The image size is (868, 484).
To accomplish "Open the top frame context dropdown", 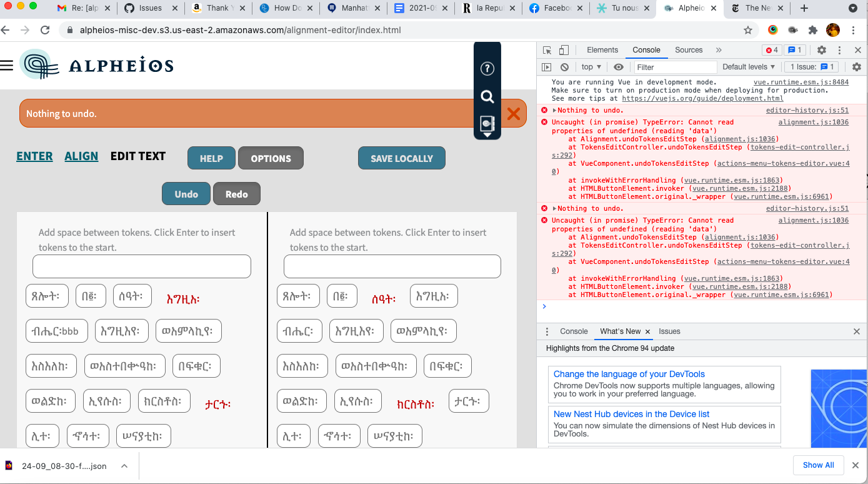I will click(x=590, y=67).
